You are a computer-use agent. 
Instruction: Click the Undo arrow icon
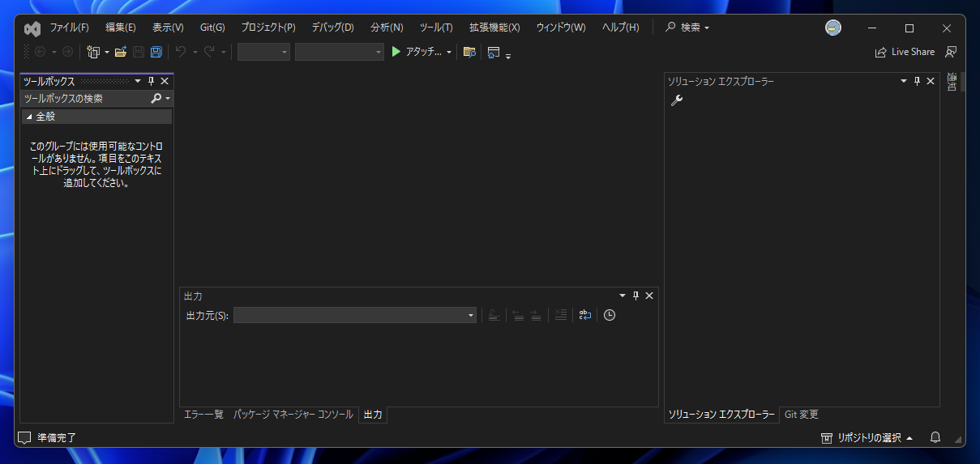click(181, 52)
